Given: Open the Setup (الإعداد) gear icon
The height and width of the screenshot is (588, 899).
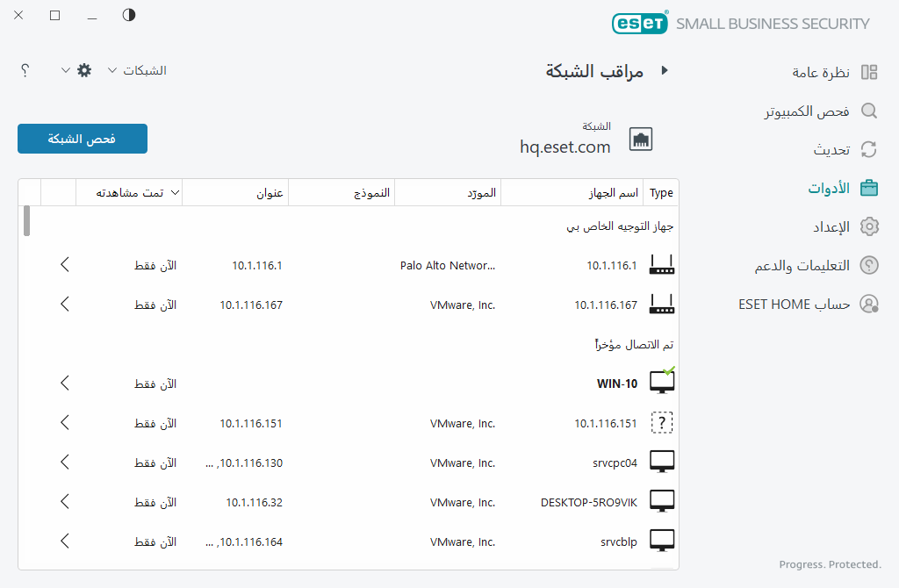Looking at the screenshot, I should click(868, 226).
